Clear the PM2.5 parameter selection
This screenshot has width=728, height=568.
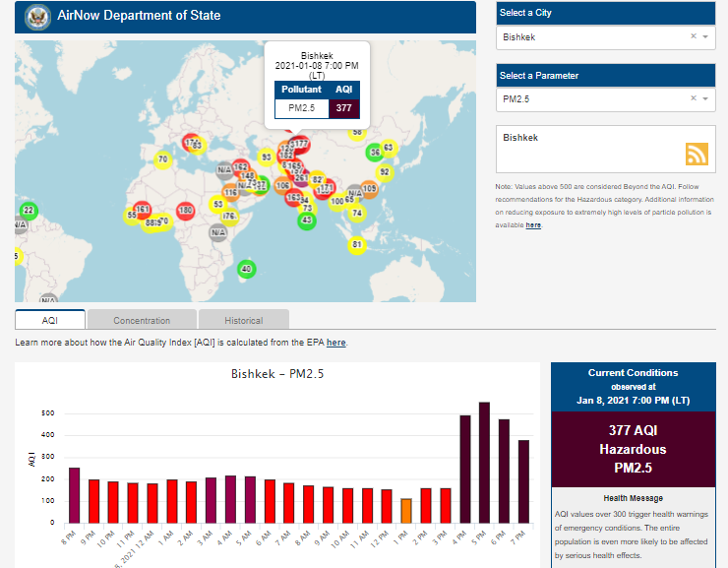[693, 98]
